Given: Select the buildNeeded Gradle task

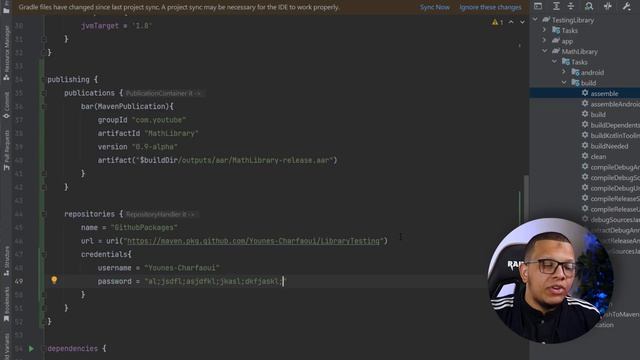Looking at the screenshot, I should [x=609, y=146].
